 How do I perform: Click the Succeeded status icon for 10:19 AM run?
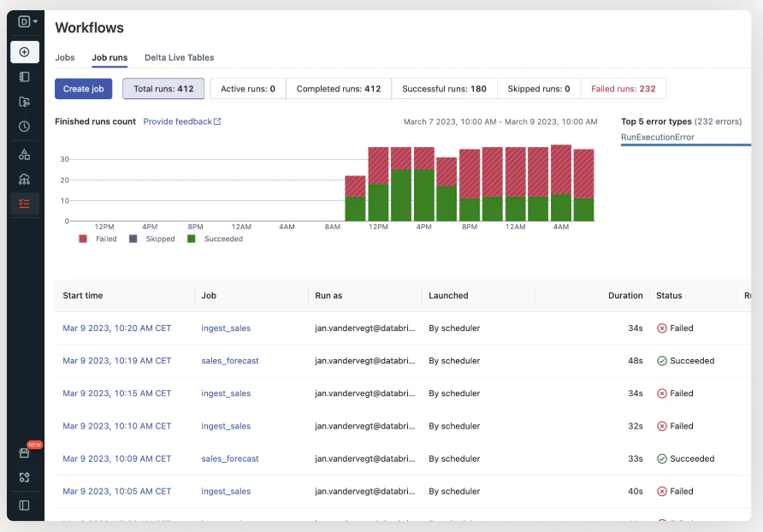coord(662,361)
